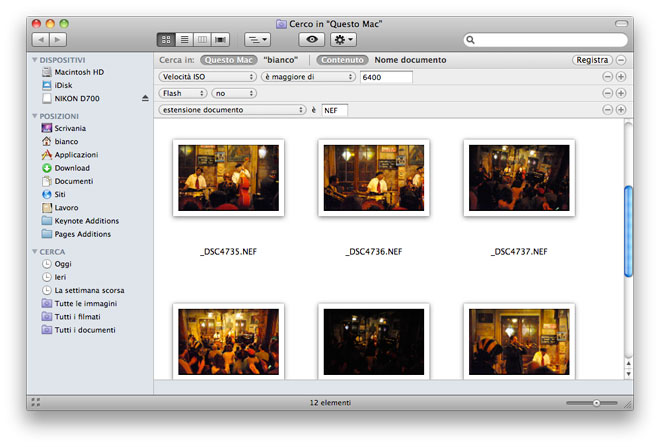Click the toolbar toggle pill in title bar
This screenshot has width=660, height=447.
621,24
